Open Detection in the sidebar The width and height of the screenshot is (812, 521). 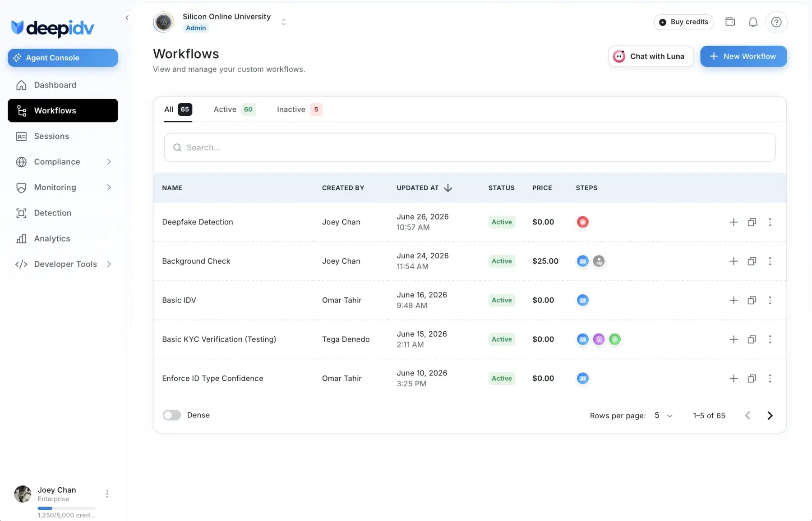coord(63,213)
